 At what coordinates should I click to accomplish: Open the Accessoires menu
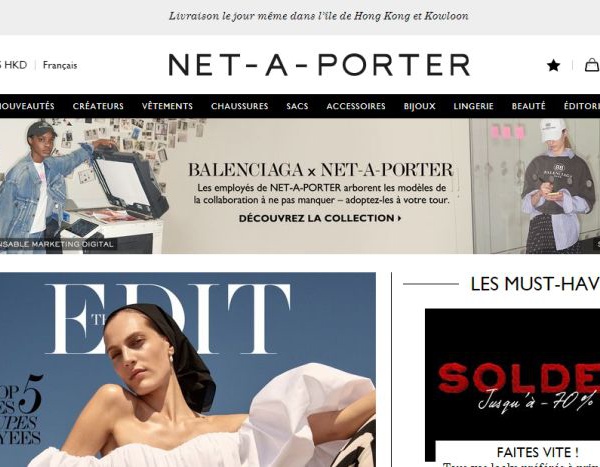click(356, 106)
